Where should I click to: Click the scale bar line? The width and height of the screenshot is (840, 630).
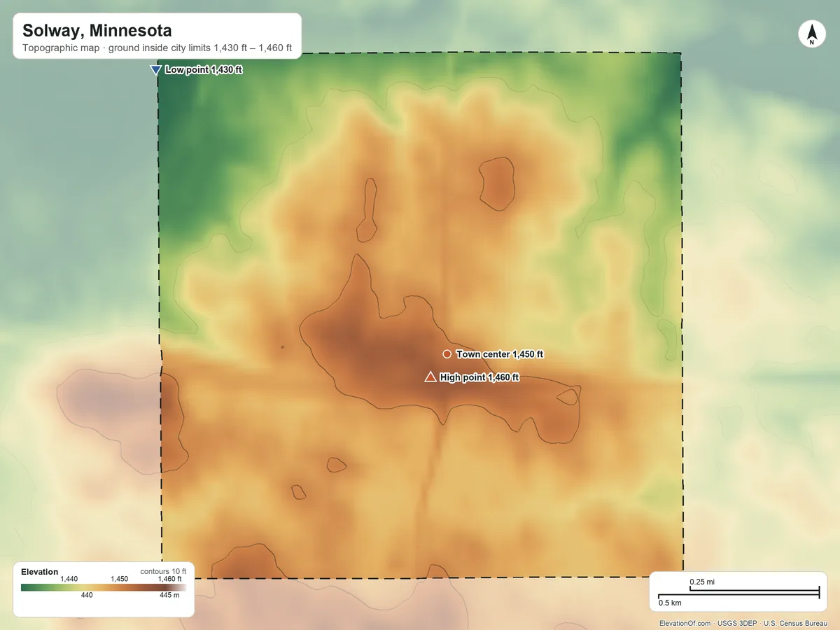(738, 593)
